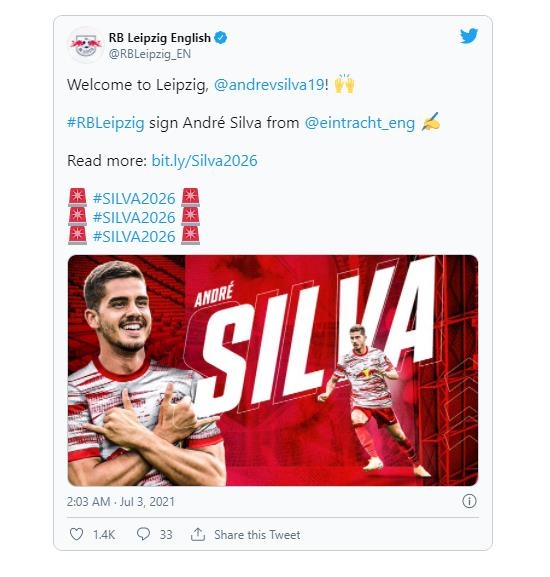Image resolution: width=550 pixels, height=577 pixels.
Task: Click the second #SILVA2026 hashtag
Action: coord(134,217)
